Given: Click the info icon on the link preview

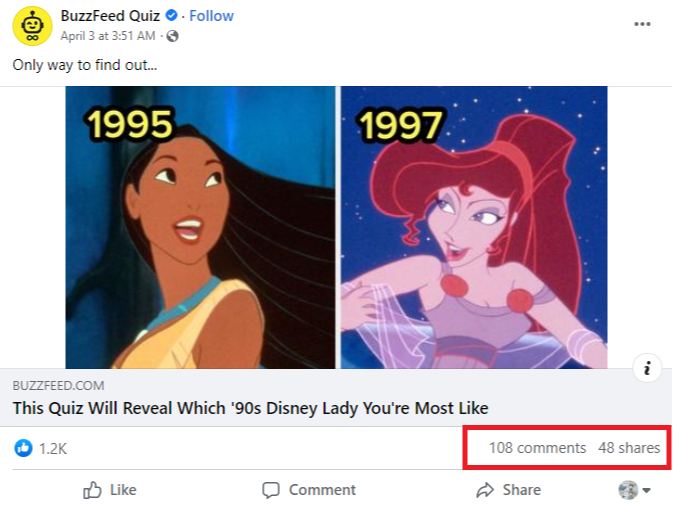Looking at the screenshot, I should [647, 369].
